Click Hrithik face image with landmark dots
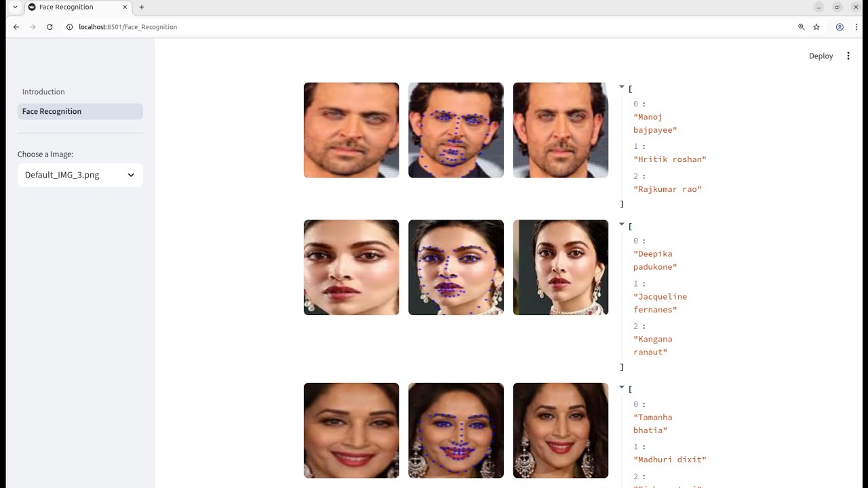Screen dimensions: 868x488 point(456,130)
